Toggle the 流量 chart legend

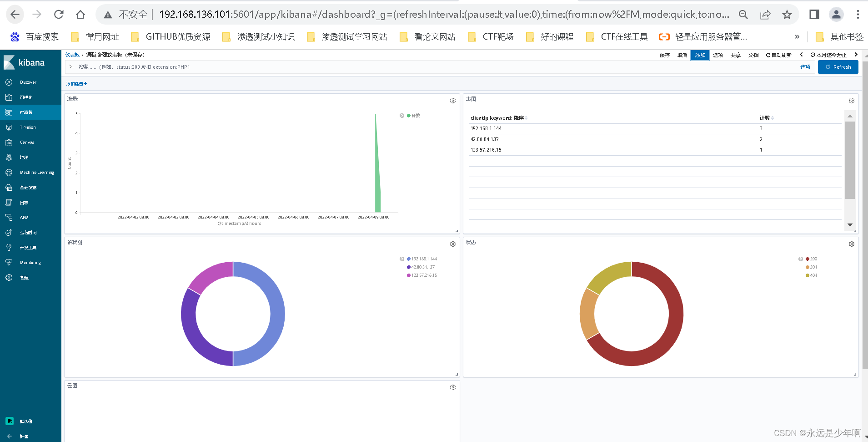402,116
